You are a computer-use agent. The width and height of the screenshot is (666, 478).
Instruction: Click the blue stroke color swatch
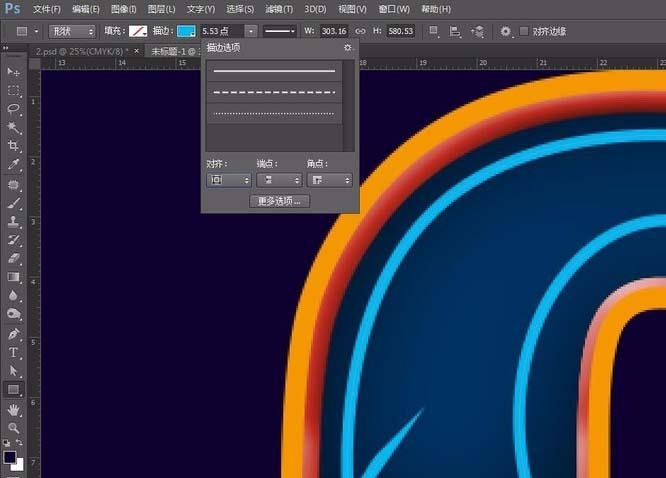coord(187,32)
